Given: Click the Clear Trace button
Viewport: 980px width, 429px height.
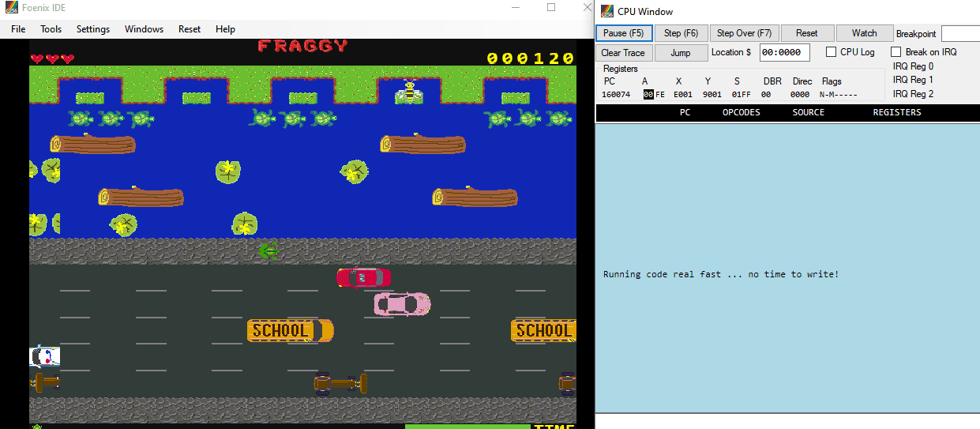Looking at the screenshot, I should [623, 53].
